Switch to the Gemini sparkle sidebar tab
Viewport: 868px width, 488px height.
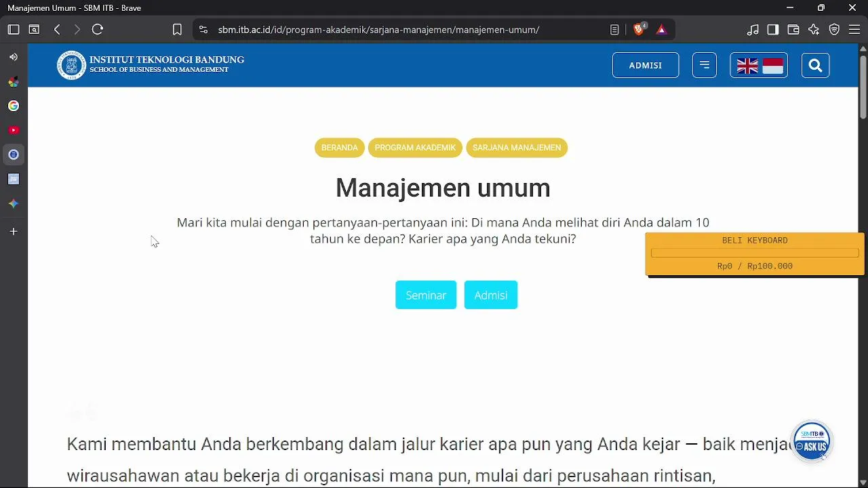14,203
